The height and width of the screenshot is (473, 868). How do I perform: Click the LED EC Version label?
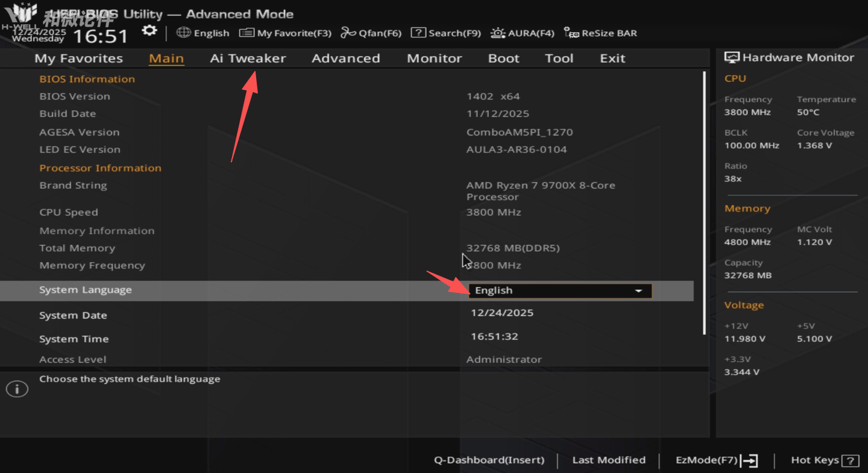[x=80, y=149]
